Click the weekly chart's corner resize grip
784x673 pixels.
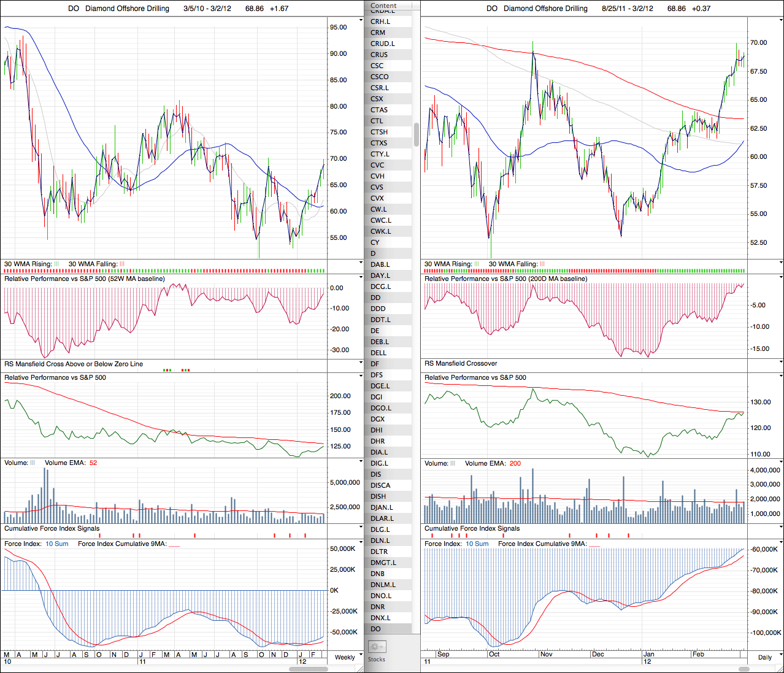pos(361,669)
